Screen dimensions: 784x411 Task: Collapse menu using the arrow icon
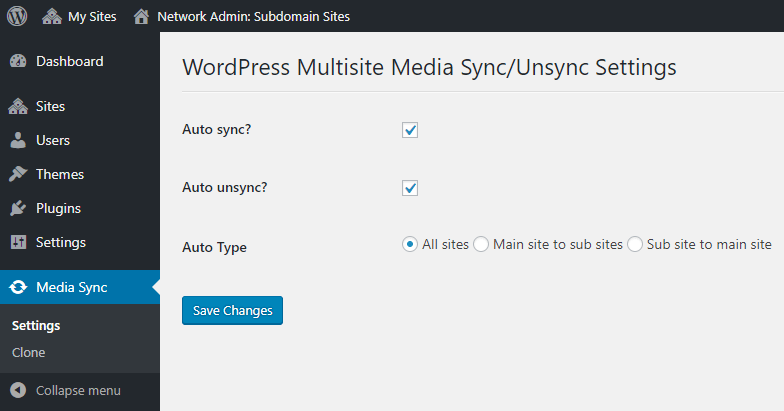tap(18, 390)
